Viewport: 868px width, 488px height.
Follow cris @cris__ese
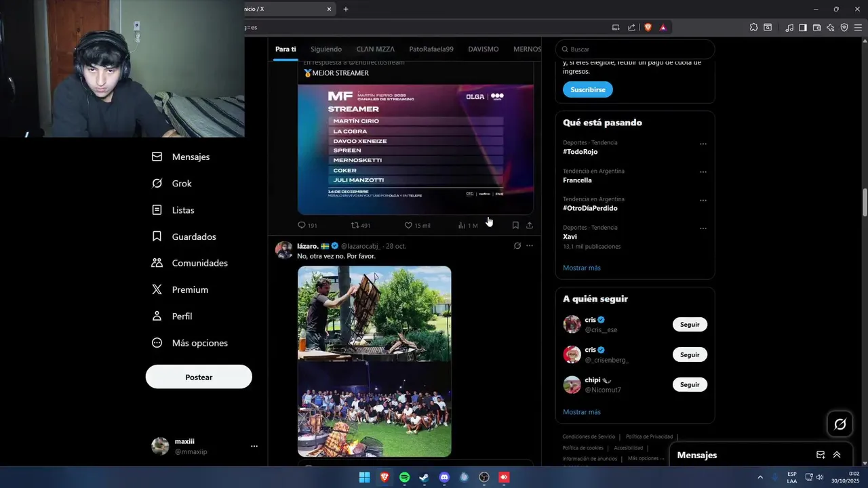pos(690,325)
